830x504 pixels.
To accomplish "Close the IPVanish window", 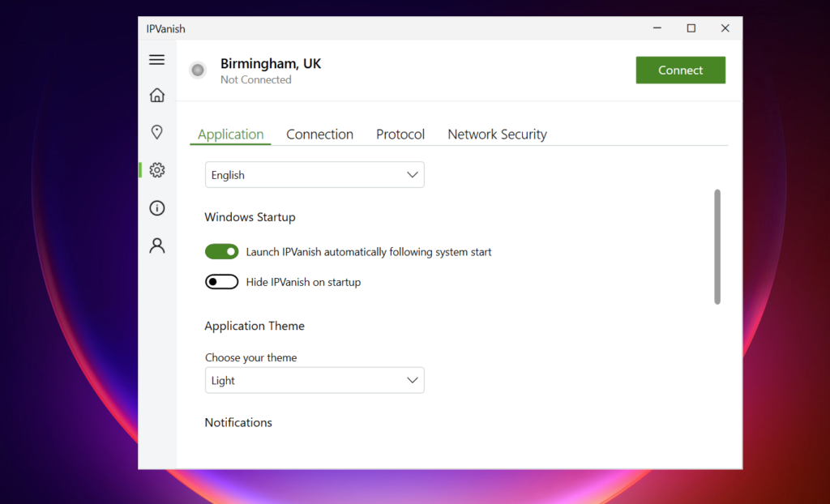I will [725, 28].
